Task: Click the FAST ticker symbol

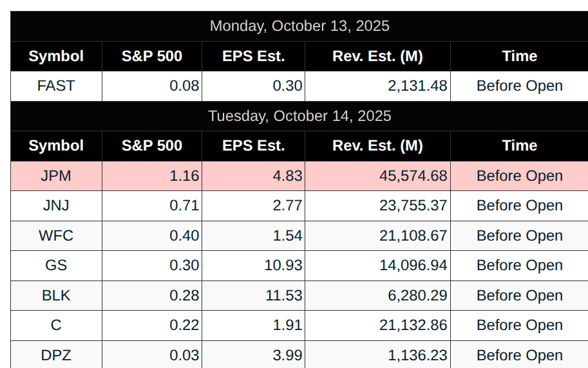Action: pyautogui.click(x=56, y=86)
